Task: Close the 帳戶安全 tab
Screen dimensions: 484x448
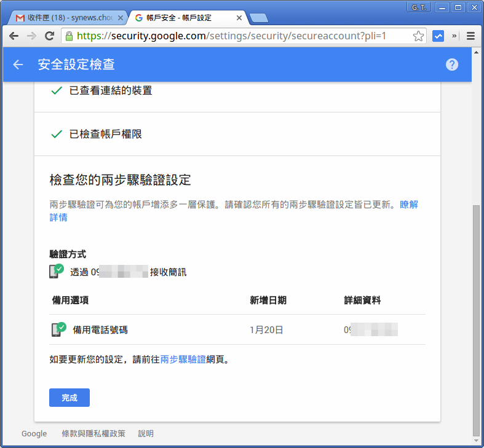Action: (239, 18)
